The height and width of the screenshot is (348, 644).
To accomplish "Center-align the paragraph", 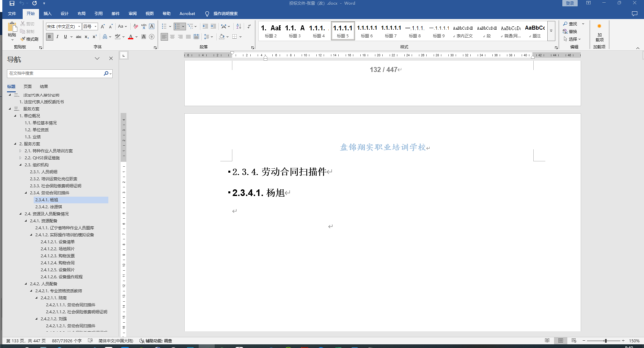I will 172,37.
